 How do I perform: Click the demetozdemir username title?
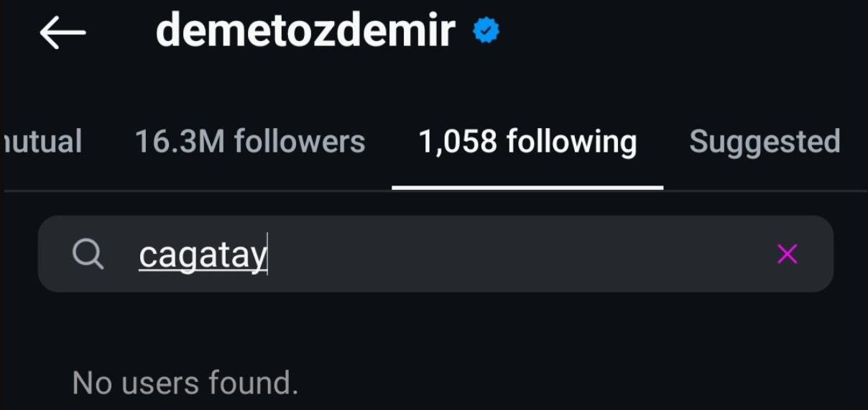[305, 32]
